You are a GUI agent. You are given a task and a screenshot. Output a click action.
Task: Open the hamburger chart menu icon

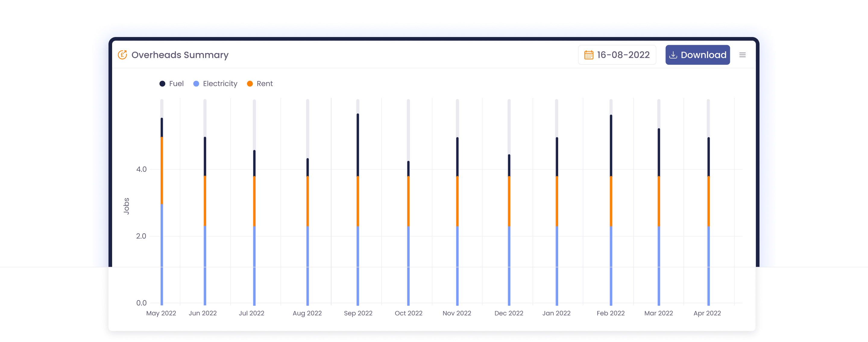click(x=742, y=55)
